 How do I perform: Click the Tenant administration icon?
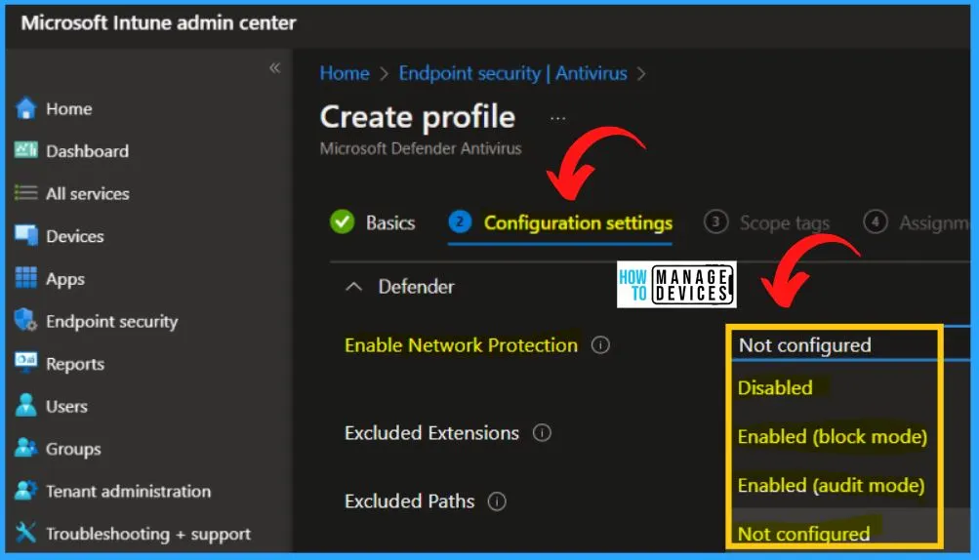(25, 490)
